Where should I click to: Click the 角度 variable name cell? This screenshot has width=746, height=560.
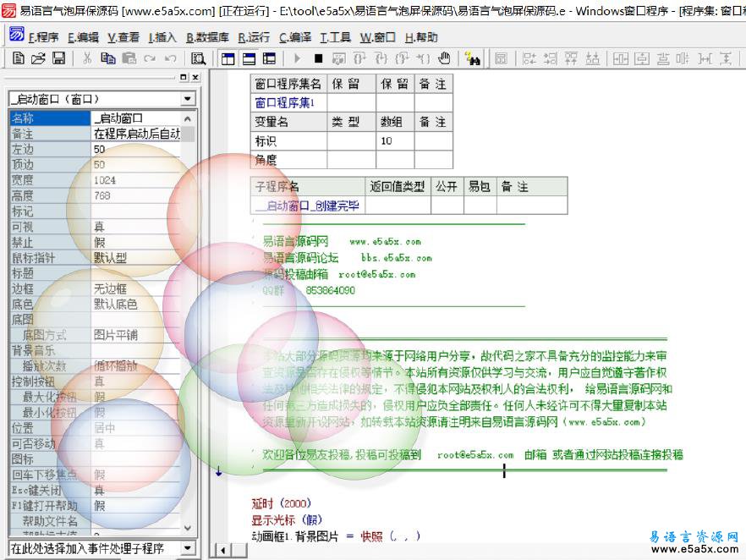[288, 160]
